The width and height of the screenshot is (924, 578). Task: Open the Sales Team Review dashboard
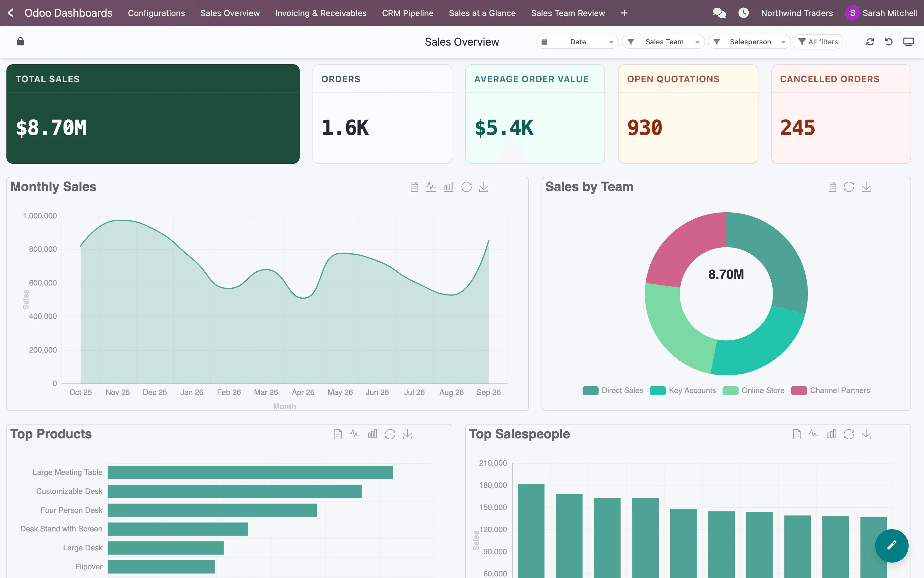(568, 13)
